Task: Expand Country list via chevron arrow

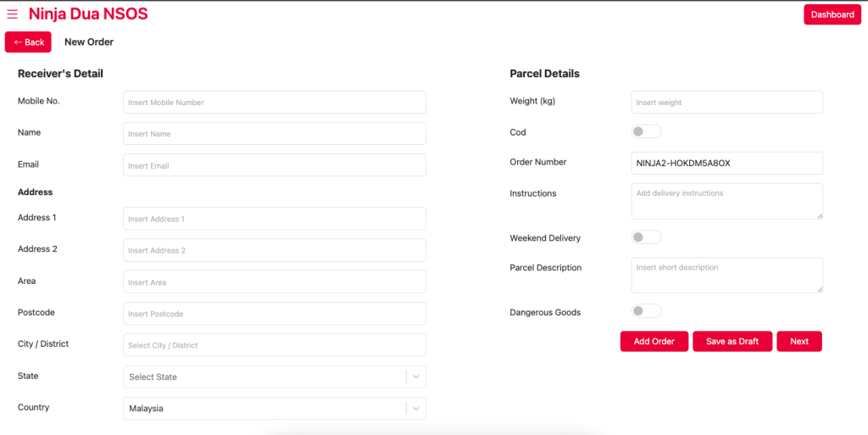Action: [416, 409]
